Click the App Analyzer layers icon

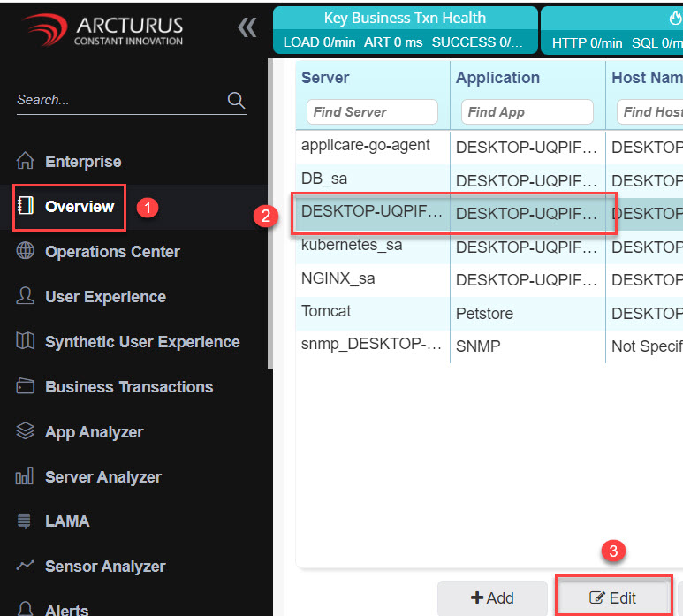pos(26,431)
